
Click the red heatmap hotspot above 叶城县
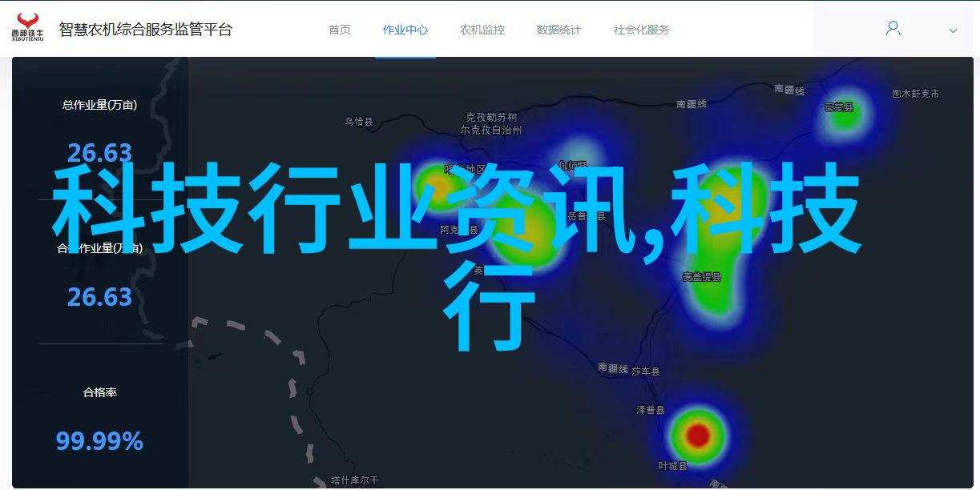[x=699, y=435]
